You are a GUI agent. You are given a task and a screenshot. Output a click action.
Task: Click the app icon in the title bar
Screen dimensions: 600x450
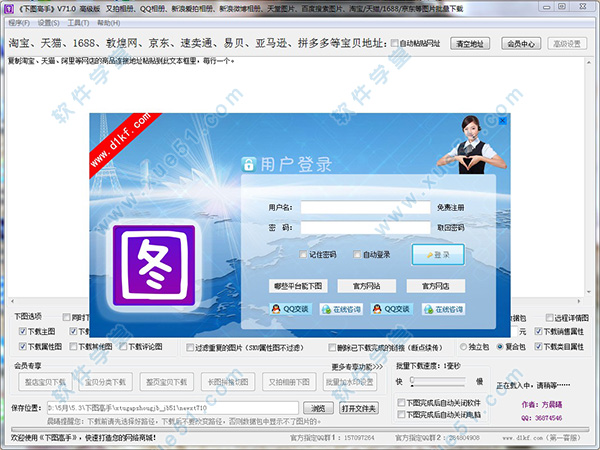click(x=8, y=8)
